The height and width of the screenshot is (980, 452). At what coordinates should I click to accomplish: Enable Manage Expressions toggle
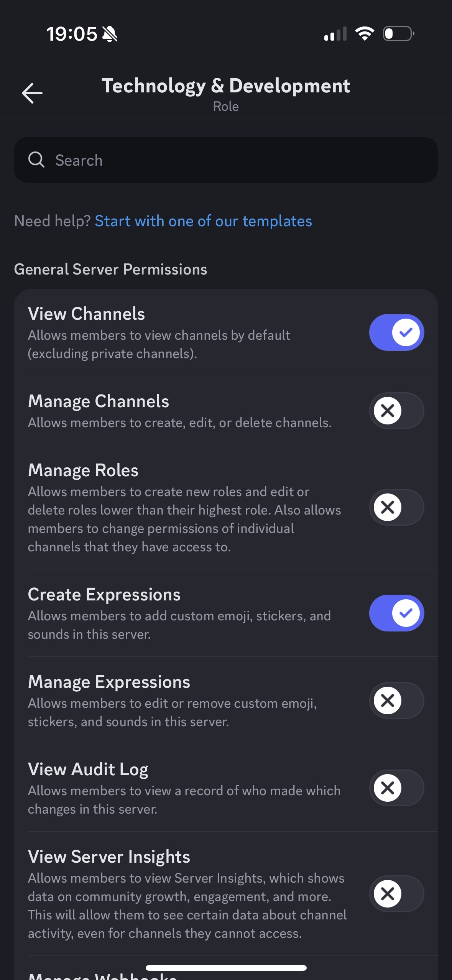click(396, 700)
